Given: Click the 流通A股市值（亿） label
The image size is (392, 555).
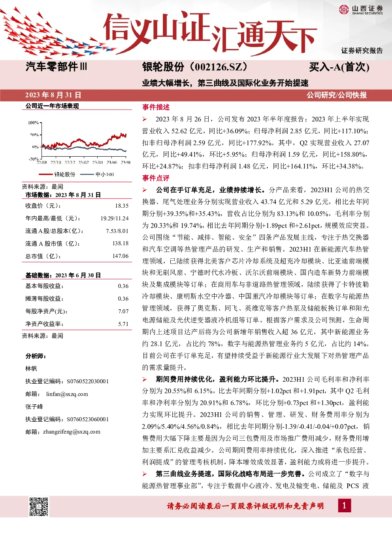Looking at the screenshot, I should pos(53,243).
